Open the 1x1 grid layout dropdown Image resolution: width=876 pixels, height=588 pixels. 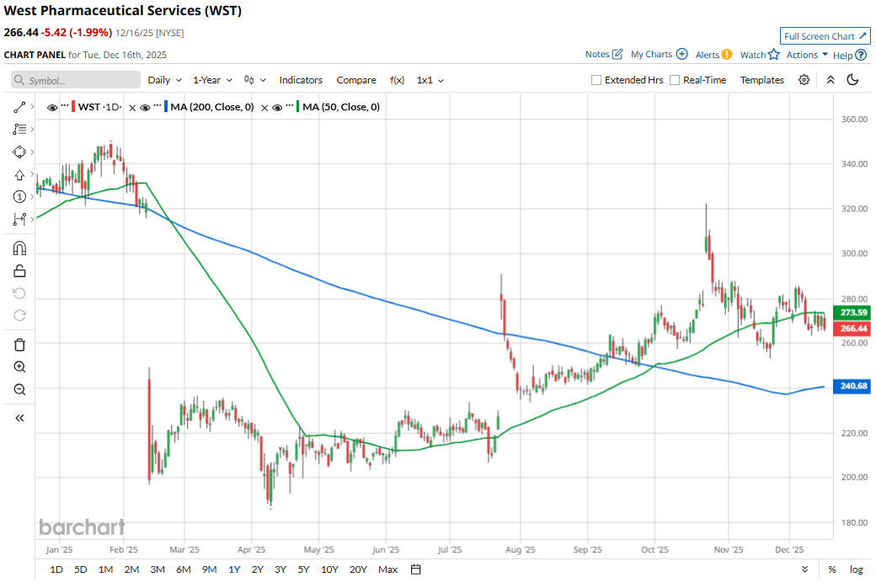point(430,80)
